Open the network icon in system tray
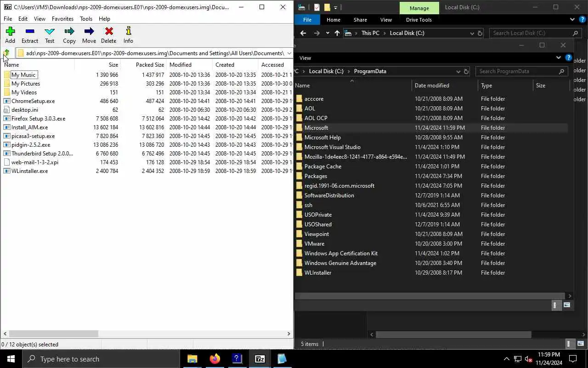 click(518, 359)
